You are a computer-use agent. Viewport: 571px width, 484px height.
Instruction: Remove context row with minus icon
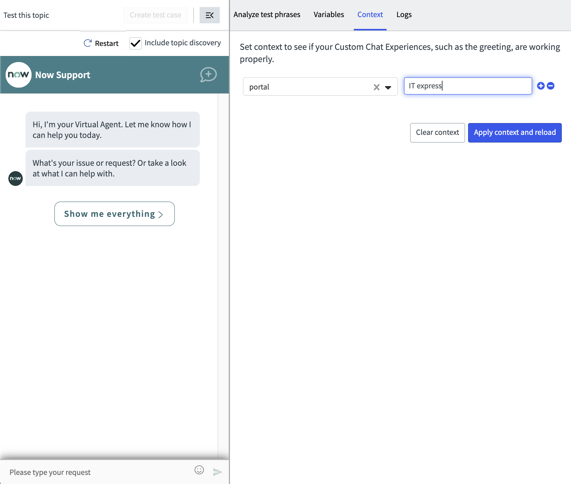click(x=551, y=86)
